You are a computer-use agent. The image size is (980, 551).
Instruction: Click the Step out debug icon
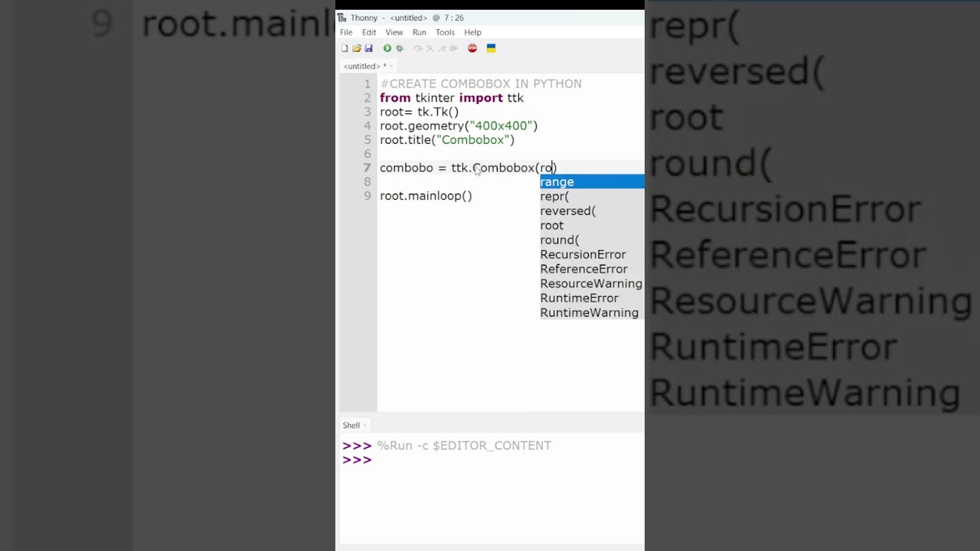coord(441,48)
